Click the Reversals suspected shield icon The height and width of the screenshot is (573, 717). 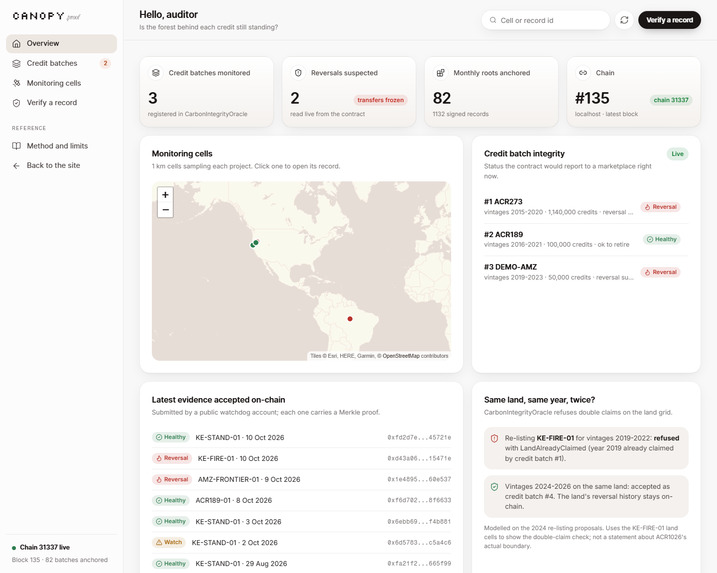[x=298, y=73]
